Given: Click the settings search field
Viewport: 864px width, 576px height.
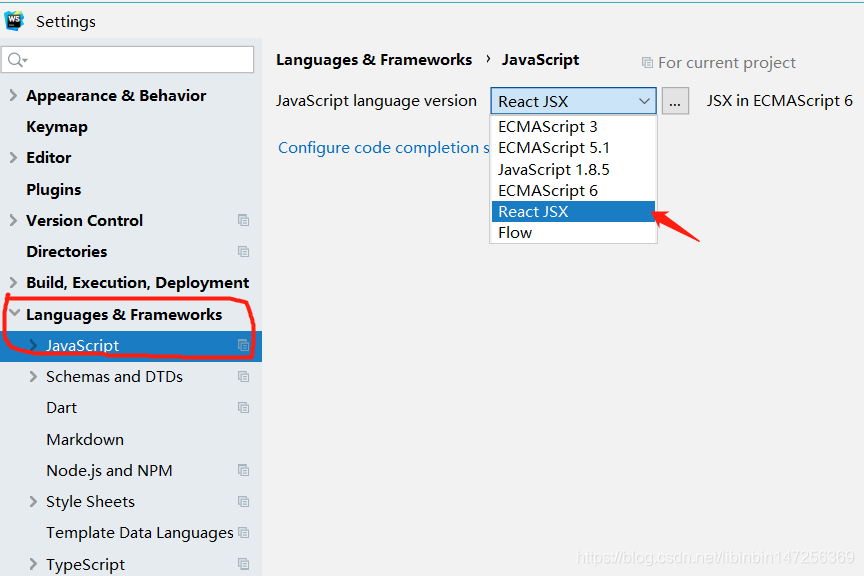Looking at the screenshot, I should 128,60.
